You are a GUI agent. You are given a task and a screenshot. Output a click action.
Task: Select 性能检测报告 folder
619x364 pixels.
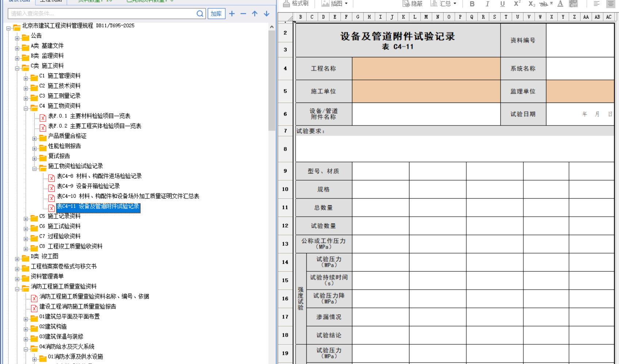coord(64,146)
